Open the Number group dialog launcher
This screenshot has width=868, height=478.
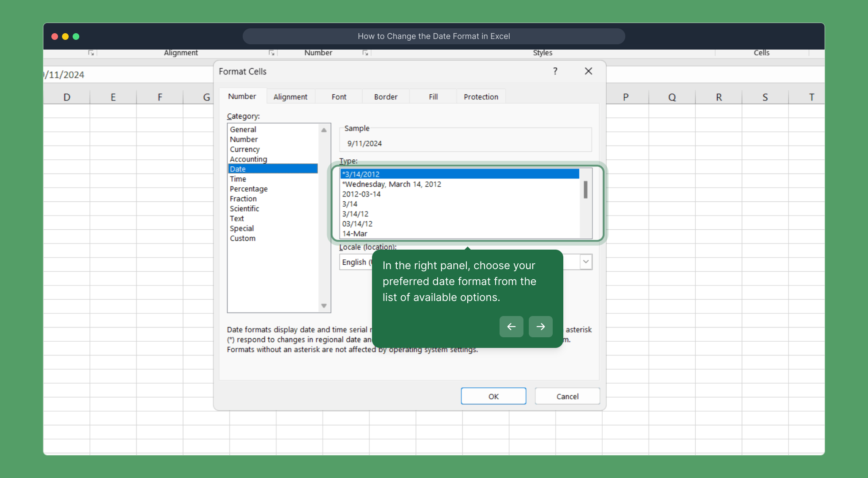(x=365, y=53)
